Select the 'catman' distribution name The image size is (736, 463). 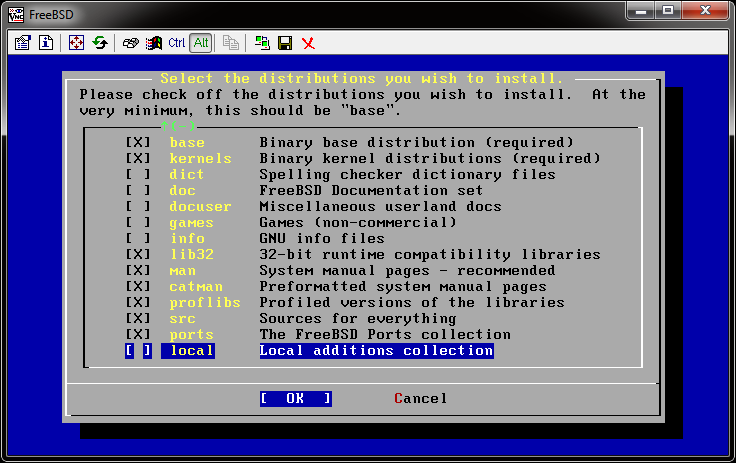[x=196, y=286]
